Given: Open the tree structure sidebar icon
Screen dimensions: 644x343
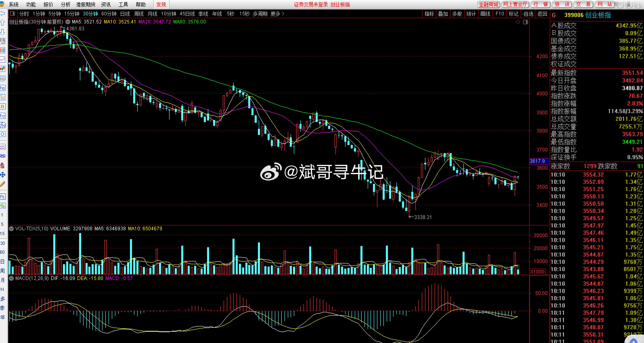Looking at the screenshot, I should click(x=2, y=97).
